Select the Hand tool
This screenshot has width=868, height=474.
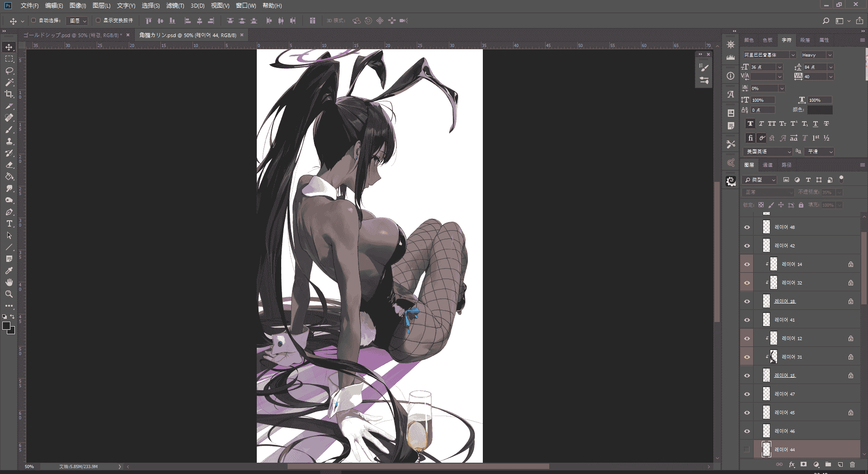point(9,282)
